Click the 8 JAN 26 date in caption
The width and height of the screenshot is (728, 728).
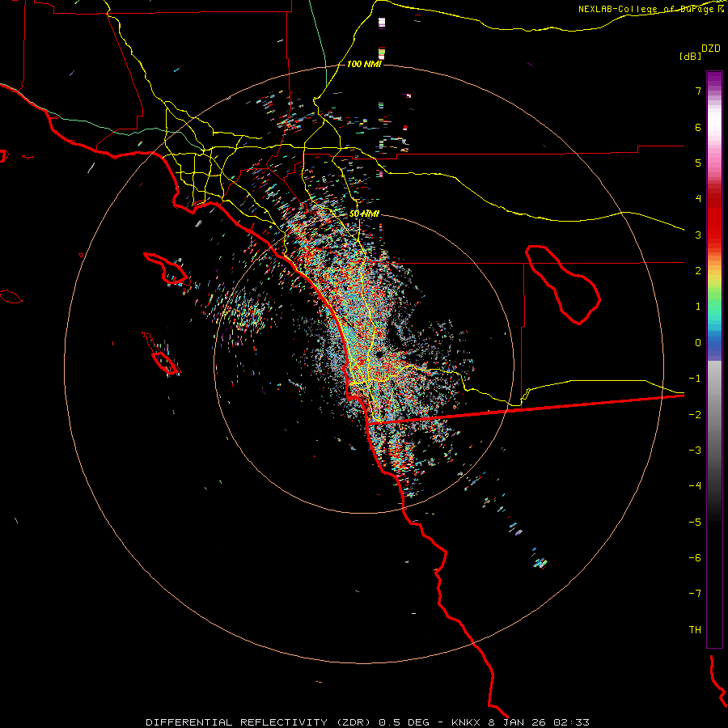518,722
